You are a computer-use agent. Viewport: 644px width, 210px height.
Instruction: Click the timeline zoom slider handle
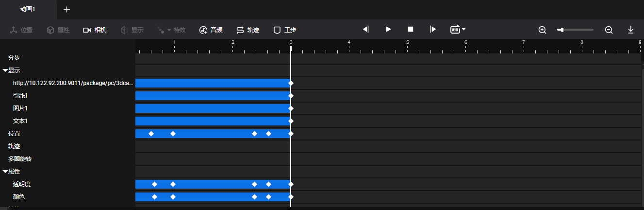click(561, 30)
